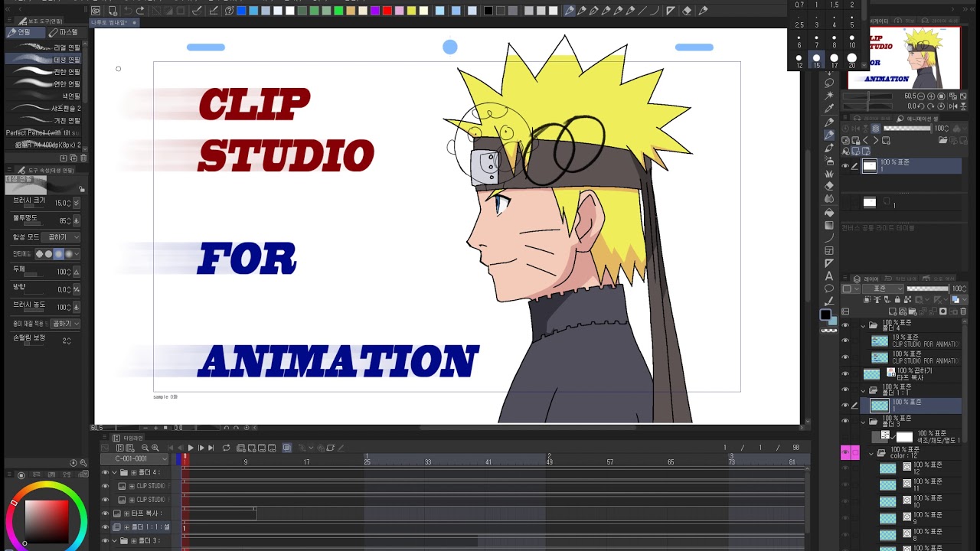Collapse 폴더 4 in layer panel

click(864, 325)
